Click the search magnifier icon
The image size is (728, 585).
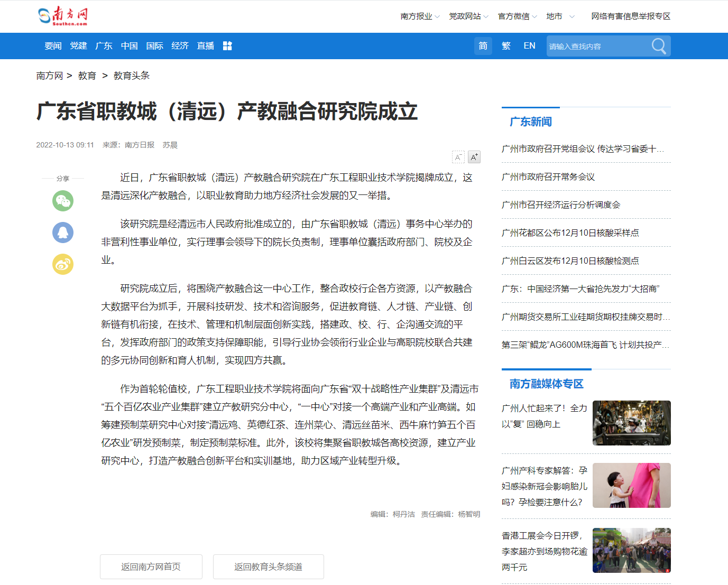[658, 46]
